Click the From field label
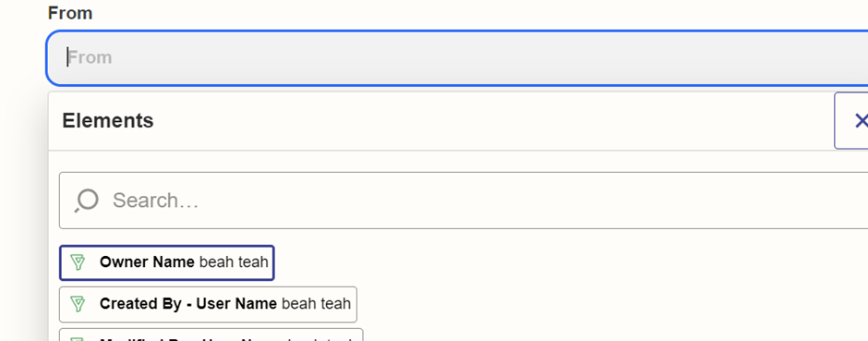 click(70, 13)
